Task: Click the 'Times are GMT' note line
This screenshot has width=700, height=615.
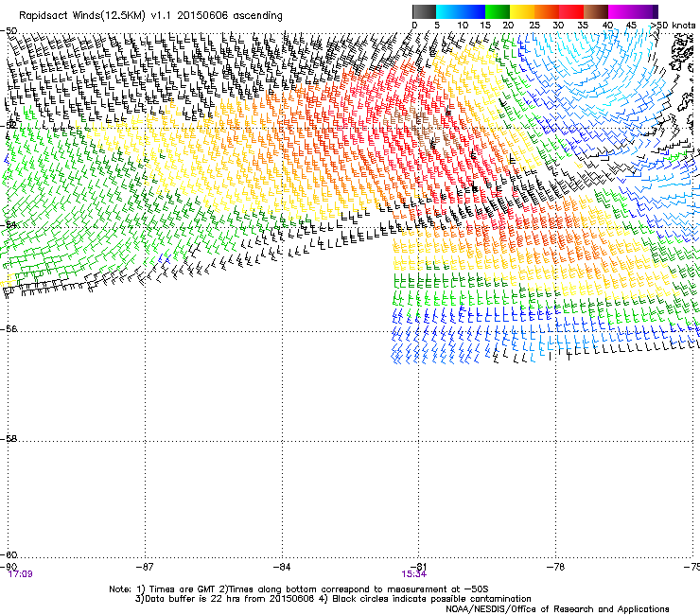Action: (x=299, y=589)
